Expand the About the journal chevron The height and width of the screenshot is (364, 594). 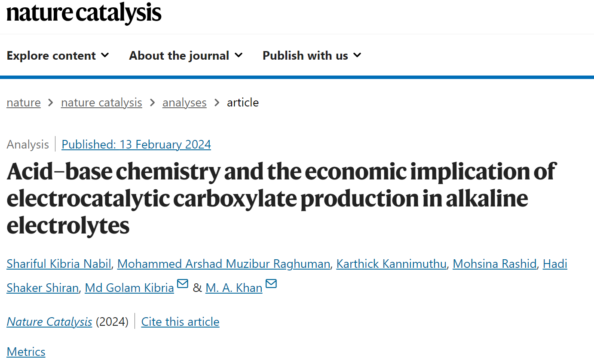239,55
